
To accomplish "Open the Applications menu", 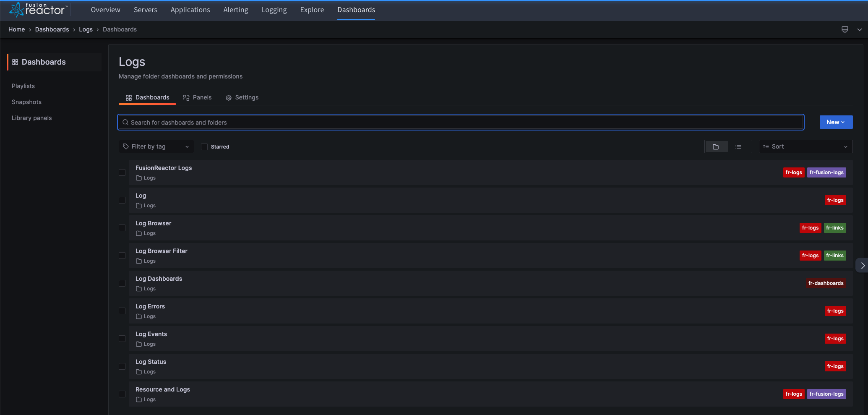I will point(190,10).
